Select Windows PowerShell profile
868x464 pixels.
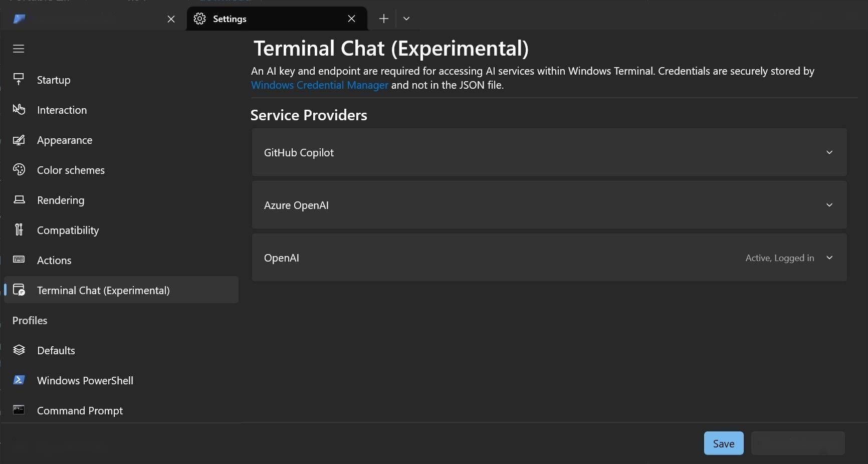(121, 380)
